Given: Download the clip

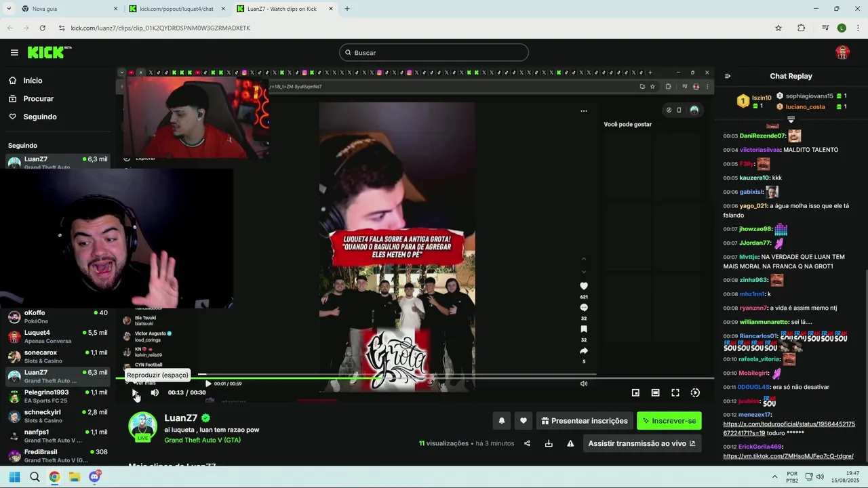Looking at the screenshot, I should (549, 443).
